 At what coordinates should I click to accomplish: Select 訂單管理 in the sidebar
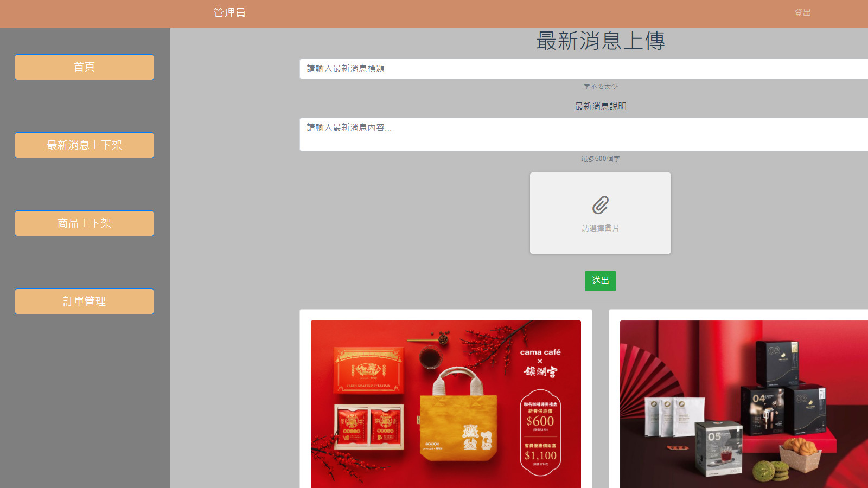[84, 301]
